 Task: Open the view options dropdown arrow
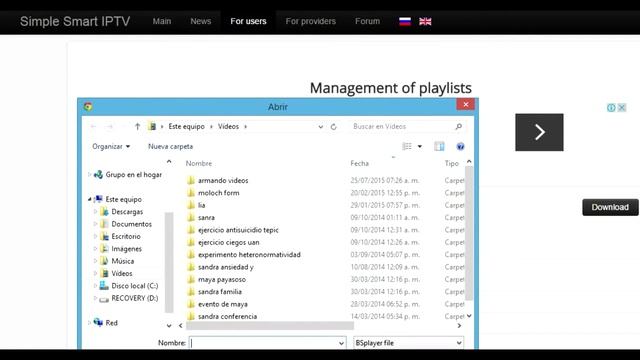click(420, 147)
